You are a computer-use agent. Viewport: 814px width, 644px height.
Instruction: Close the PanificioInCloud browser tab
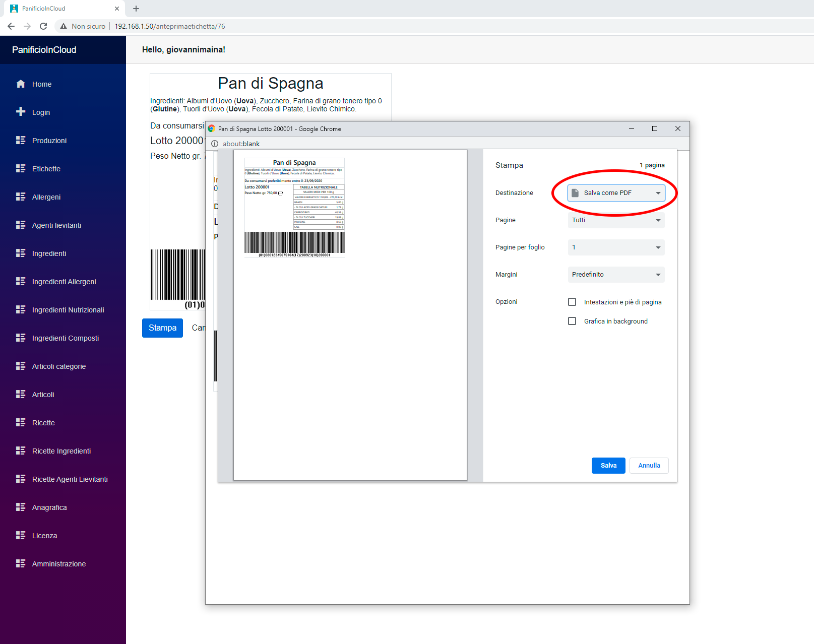(x=117, y=9)
